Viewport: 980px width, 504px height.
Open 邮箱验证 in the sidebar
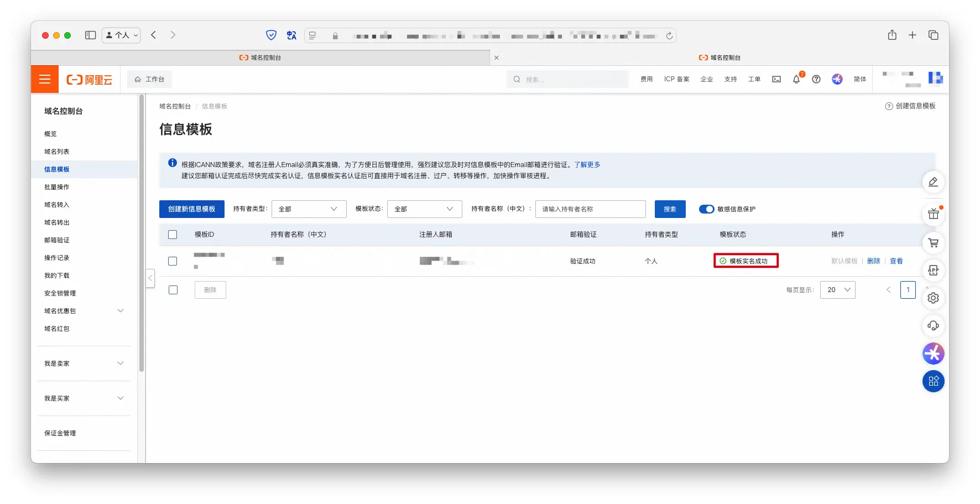(57, 240)
